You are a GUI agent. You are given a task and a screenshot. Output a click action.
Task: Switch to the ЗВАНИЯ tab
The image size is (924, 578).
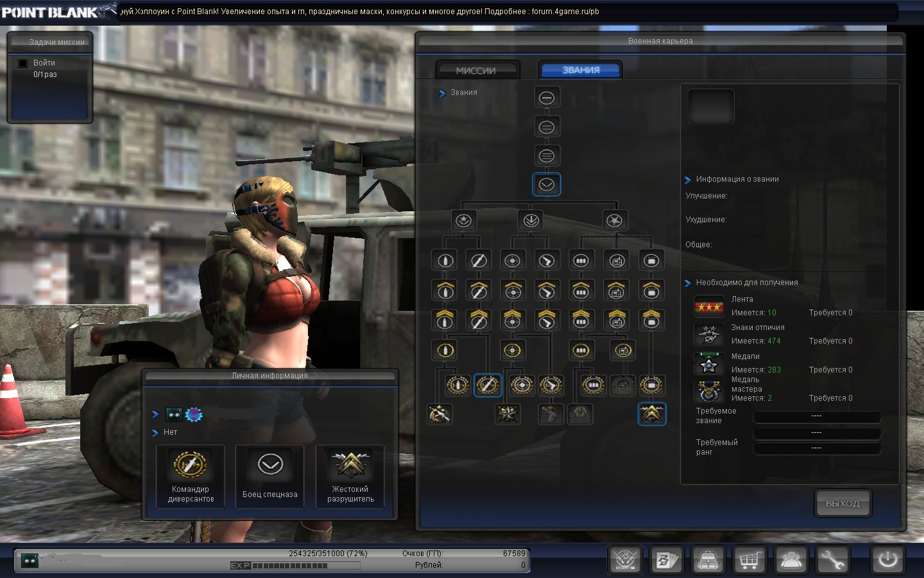[581, 70]
